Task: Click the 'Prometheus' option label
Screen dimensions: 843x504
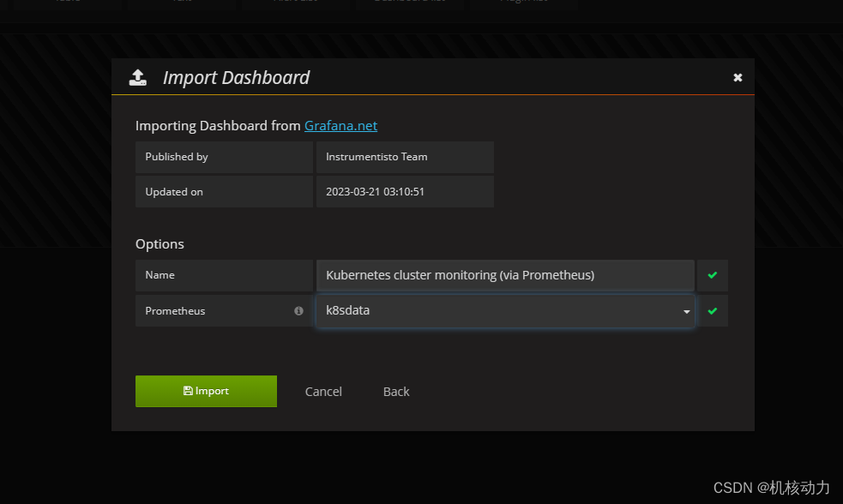Action: click(175, 311)
